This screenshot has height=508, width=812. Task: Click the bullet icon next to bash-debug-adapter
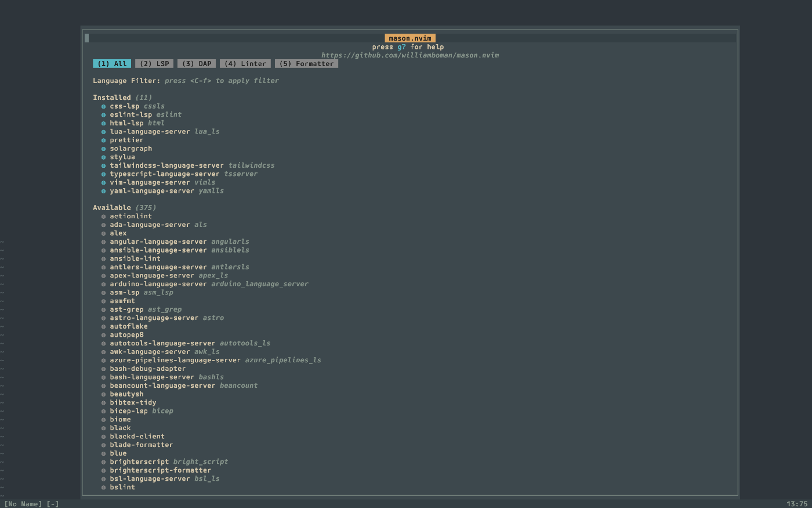click(x=104, y=369)
